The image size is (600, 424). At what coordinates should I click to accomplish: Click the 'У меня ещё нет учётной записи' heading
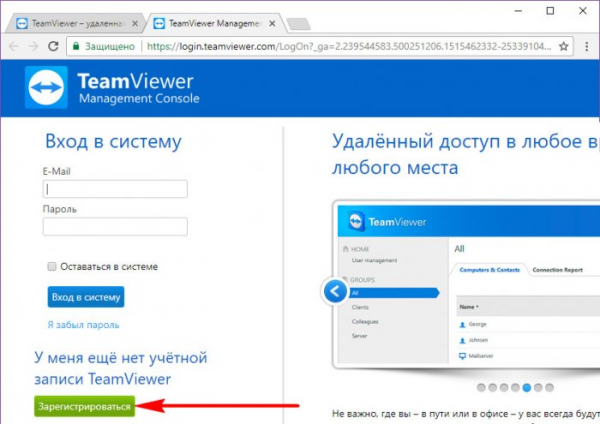point(121,368)
